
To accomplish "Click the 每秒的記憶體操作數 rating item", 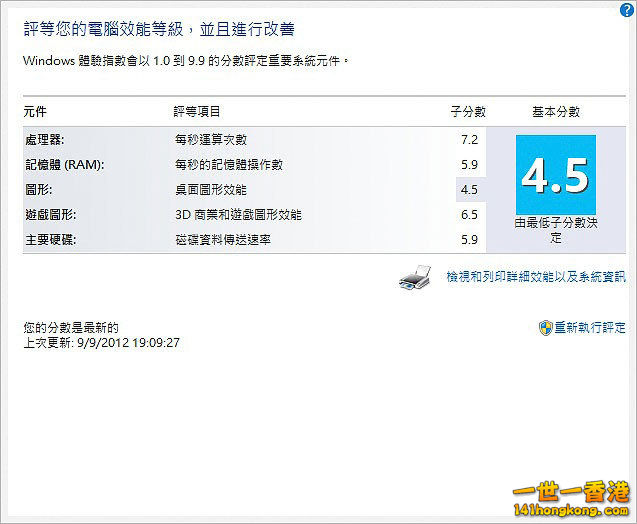I will click(x=229, y=165).
